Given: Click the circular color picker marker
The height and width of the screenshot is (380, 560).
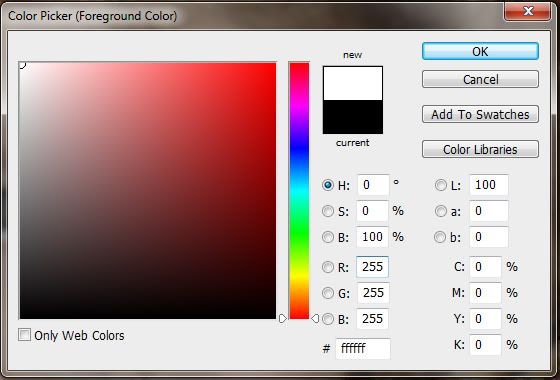Looking at the screenshot, I should 22,65.
